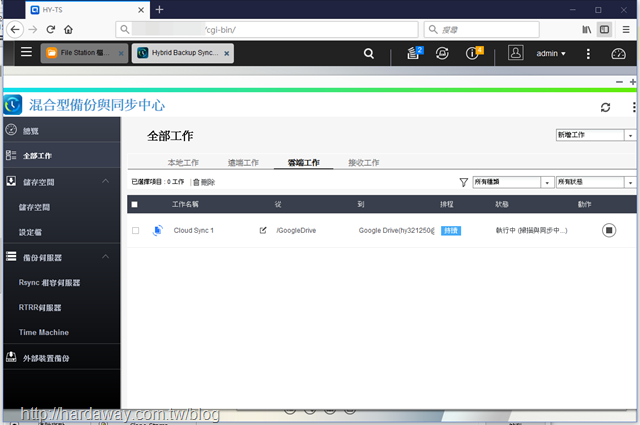Maximize the app window with plus icon
The height and width of the screenshot is (425, 640).
[x=633, y=82]
